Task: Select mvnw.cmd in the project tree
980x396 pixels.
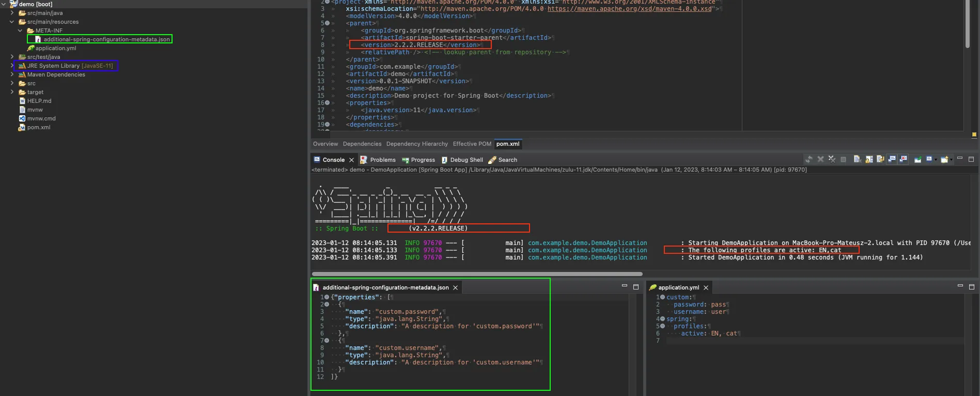Action: pos(41,118)
